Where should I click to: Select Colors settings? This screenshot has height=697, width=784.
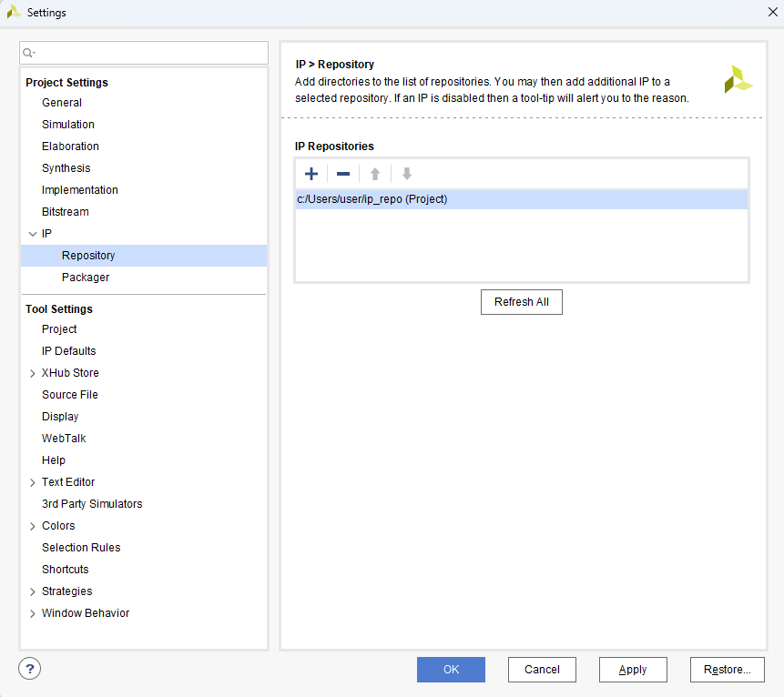click(58, 526)
